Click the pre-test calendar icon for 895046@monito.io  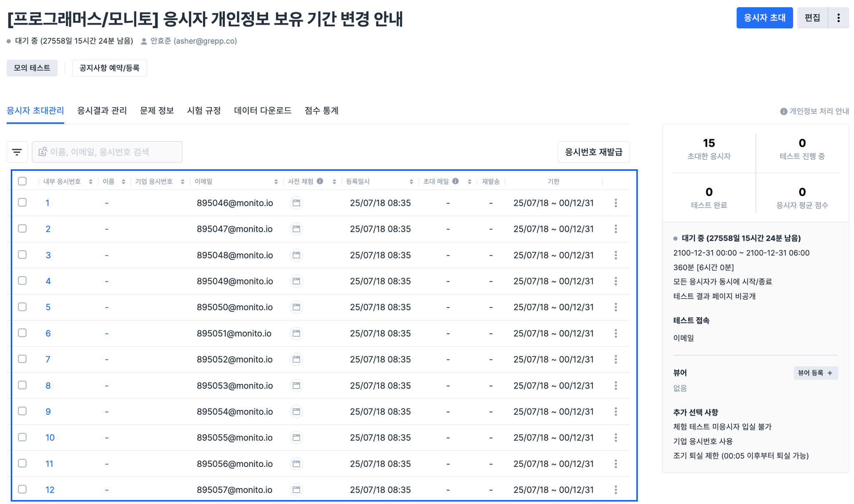296,203
